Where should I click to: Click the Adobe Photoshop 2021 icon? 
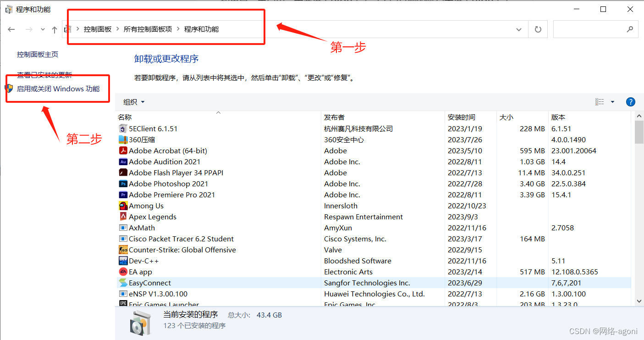pos(123,184)
